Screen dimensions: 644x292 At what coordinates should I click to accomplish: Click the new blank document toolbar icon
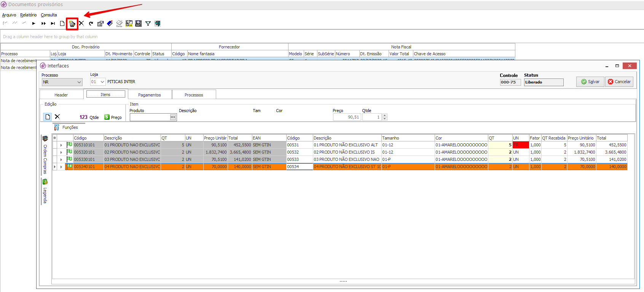click(x=62, y=24)
